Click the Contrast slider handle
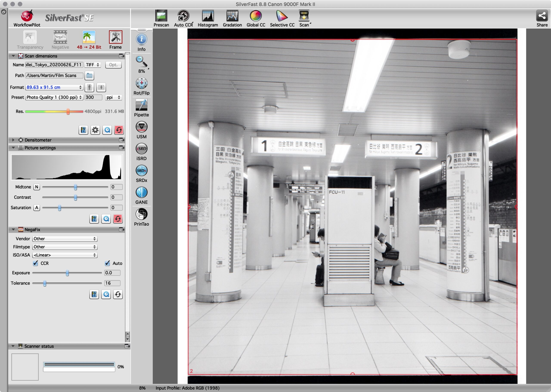This screenshot has height=392, width=551. click(x=75, y=198)
